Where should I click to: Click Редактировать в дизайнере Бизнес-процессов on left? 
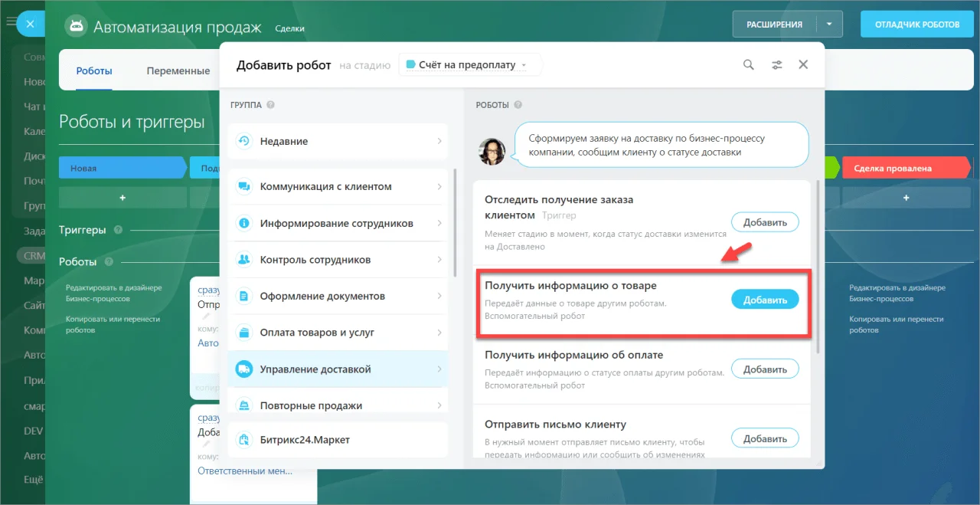click(x=114, y=293)
